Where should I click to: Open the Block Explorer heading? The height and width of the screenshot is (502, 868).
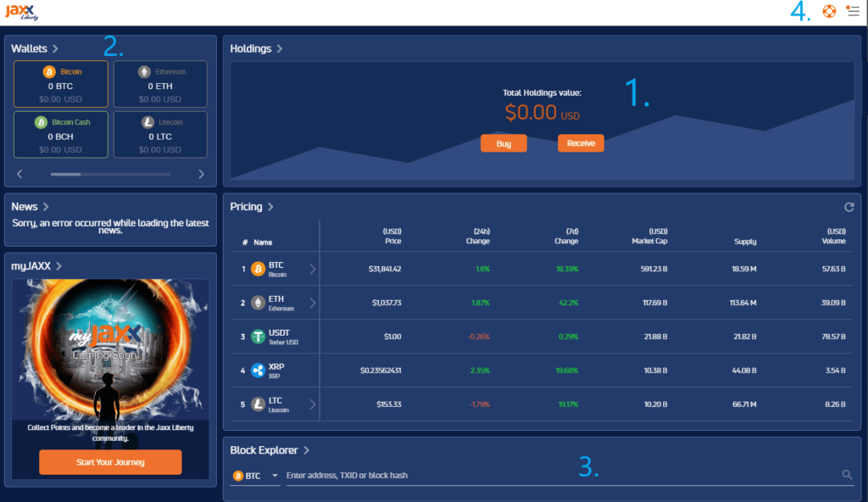(264, 450)
